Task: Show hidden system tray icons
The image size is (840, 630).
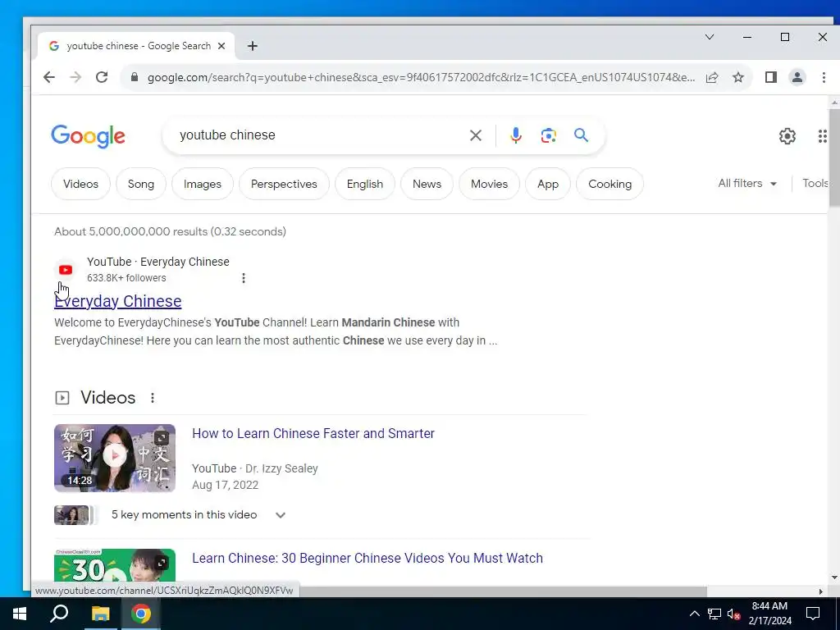Action: point(694,614)
